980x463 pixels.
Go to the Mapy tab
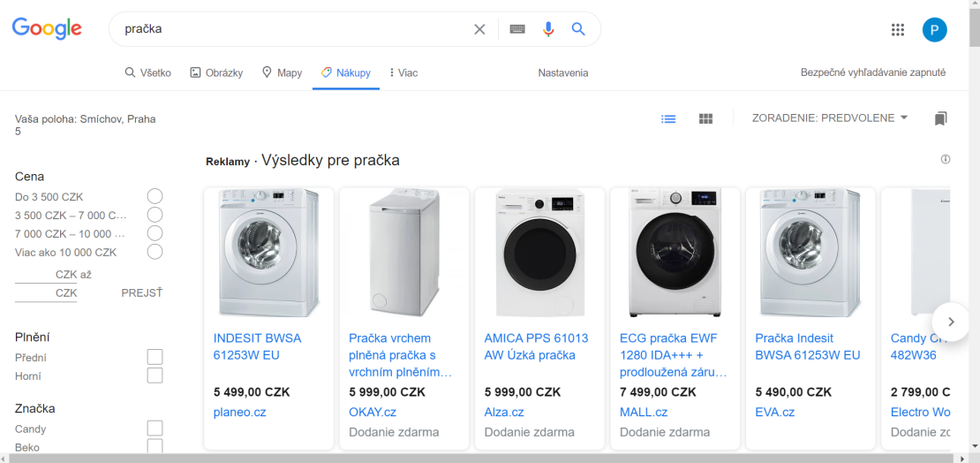[282, 72]
